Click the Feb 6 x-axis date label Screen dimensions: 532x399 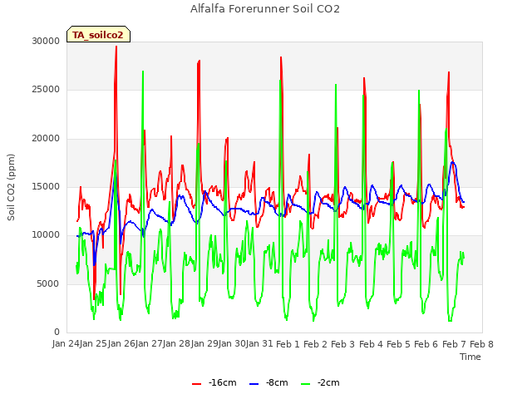tap(426, 344)
